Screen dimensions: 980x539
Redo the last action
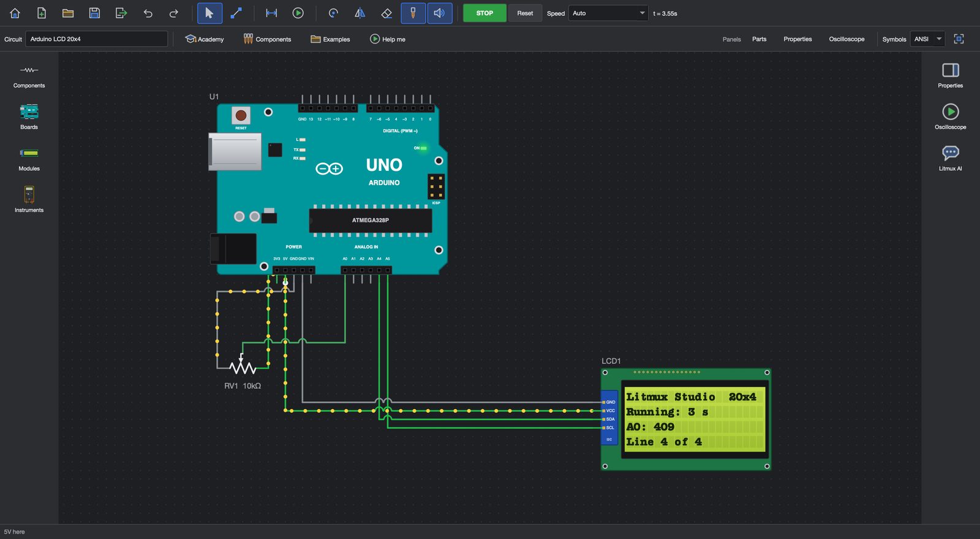coord(174,13)
